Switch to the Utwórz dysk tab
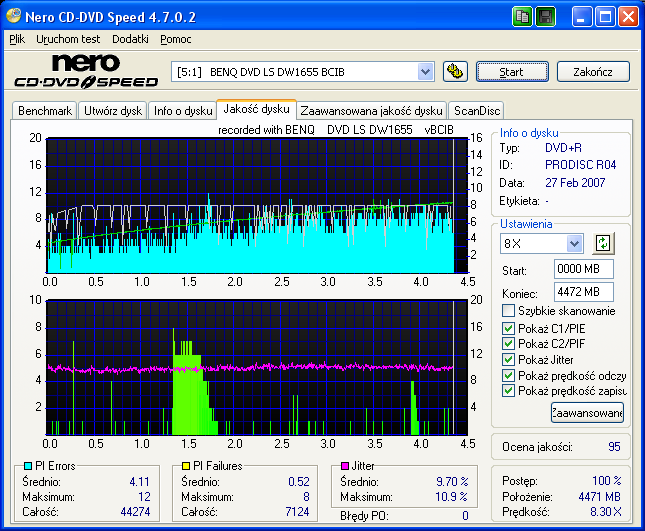 [113, 111]
